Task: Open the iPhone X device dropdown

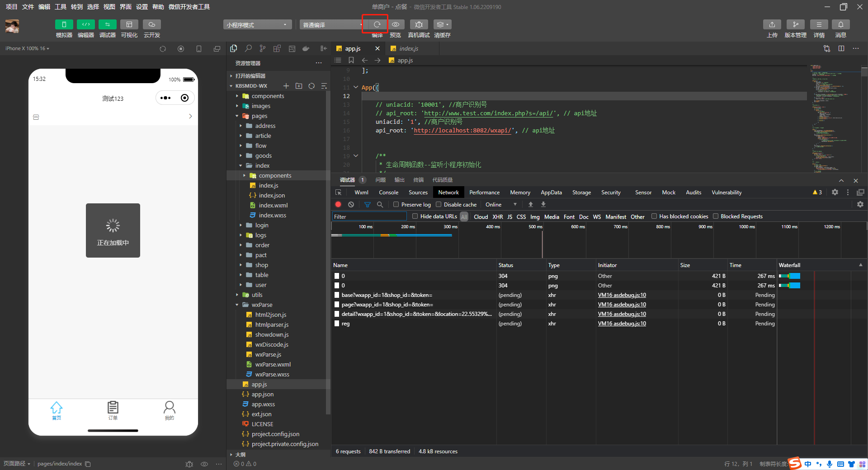Action: pos(27,48)
